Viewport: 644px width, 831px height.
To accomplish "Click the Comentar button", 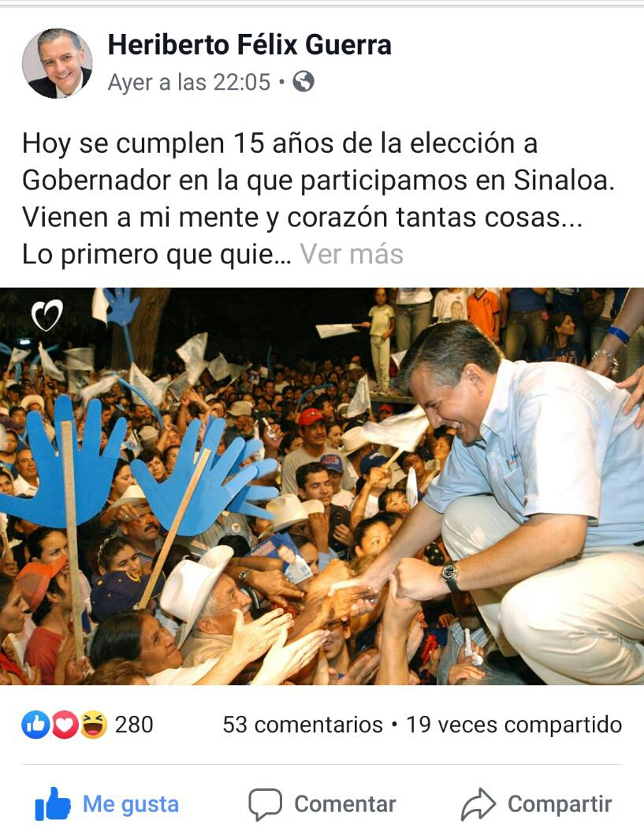I will [x=322, y=804].
